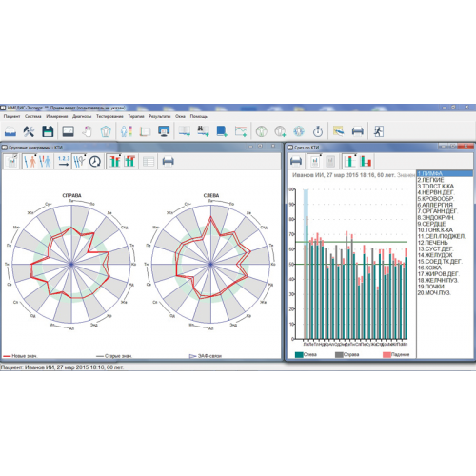Image resolution: width=476 pixels, height=476 pixels.
Task: Open the Пациент menu
Action: (x=11, y=116)
